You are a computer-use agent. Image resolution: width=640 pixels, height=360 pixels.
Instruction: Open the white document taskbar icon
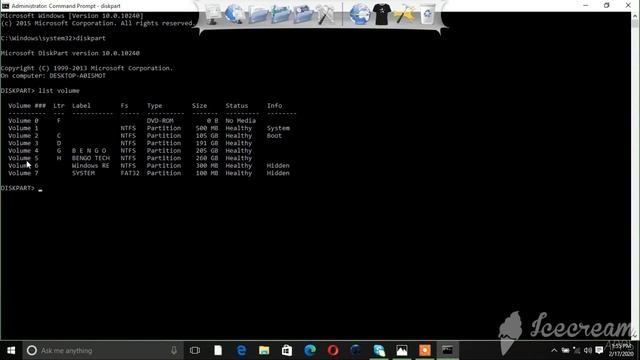click(218, 350)
